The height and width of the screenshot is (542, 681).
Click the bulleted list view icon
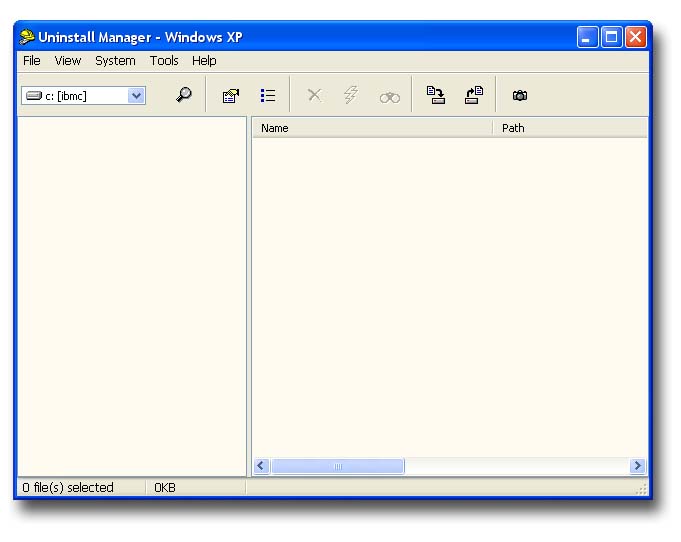click(268, 96)
